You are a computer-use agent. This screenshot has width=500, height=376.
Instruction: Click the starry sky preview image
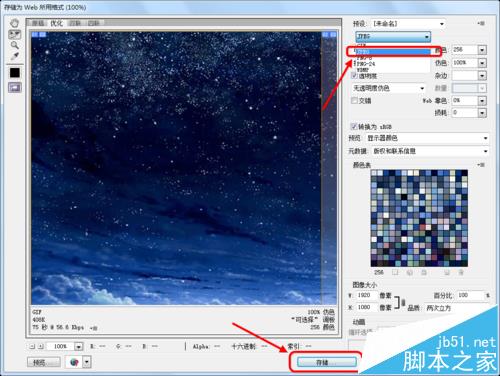184,168
